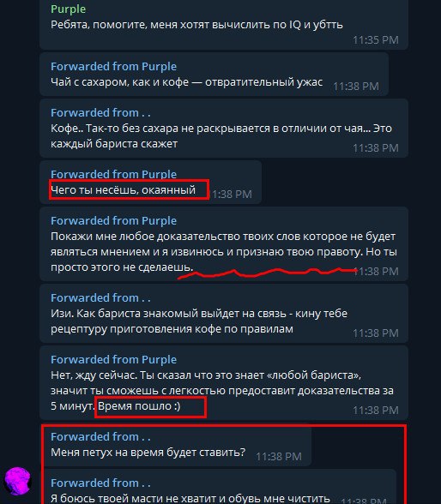Click the message 'Я боюсь твоей масти не хватит'
Image resolution: width=441 pixels, height=504 pixels.
(190, 498)
